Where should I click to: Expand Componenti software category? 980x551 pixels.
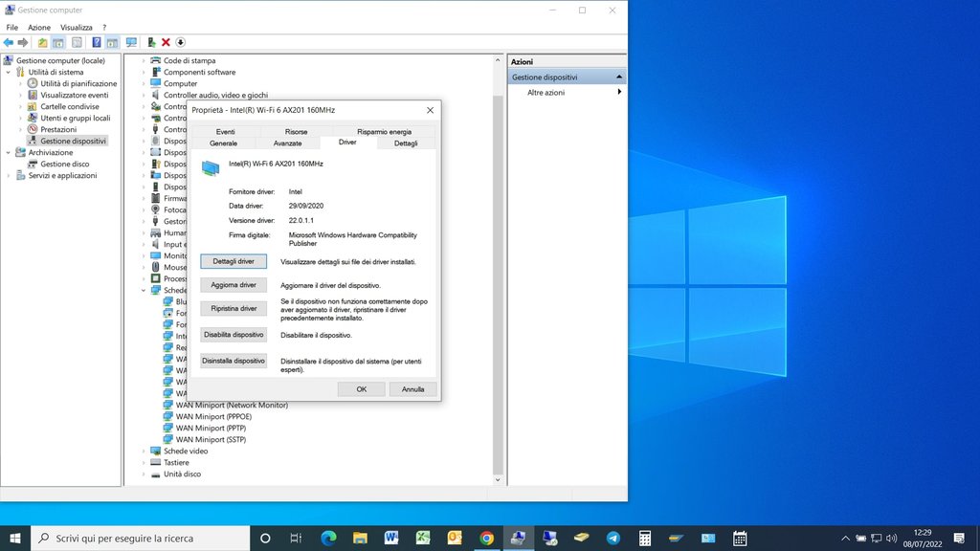pos(144,73)
